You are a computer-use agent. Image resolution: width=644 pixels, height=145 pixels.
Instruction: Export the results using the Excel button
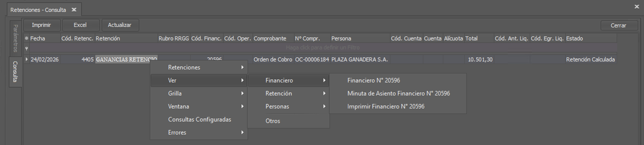pyautogui.click(x=80, y=25)
